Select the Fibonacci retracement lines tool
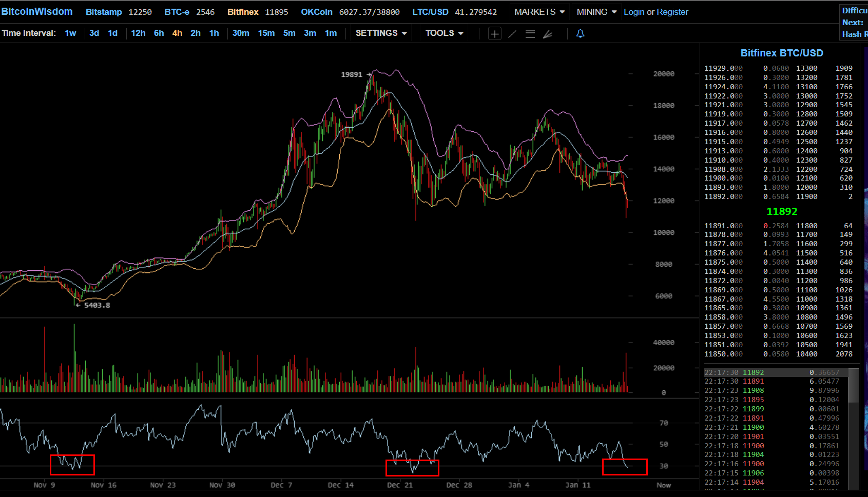This screenshot has height=497, width=868. (x=530, y=34)
